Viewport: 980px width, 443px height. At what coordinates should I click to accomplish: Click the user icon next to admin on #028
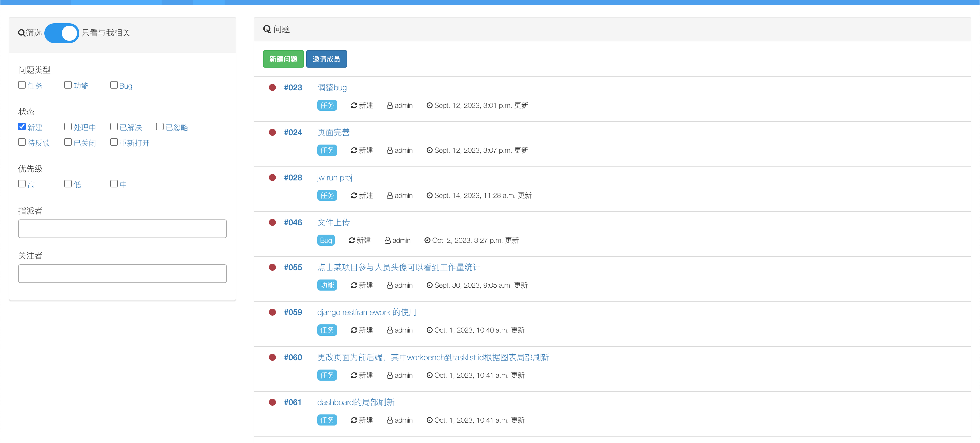[390, 196]
